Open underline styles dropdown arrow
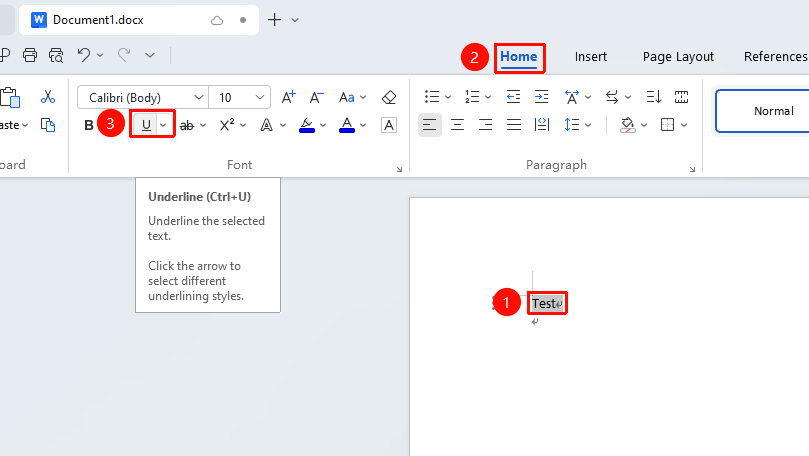This screenshot has width=809, height=456. pos(163,125)
